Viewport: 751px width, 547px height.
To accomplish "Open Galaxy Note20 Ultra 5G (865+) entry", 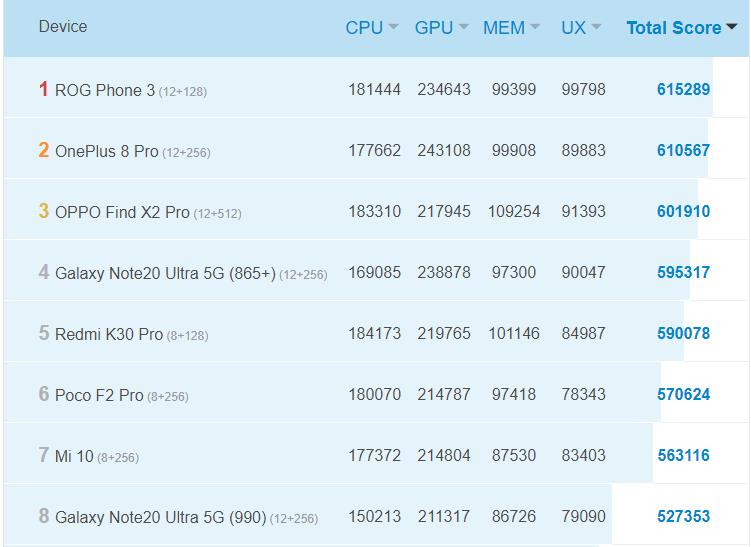I will (x=165, y=273).
